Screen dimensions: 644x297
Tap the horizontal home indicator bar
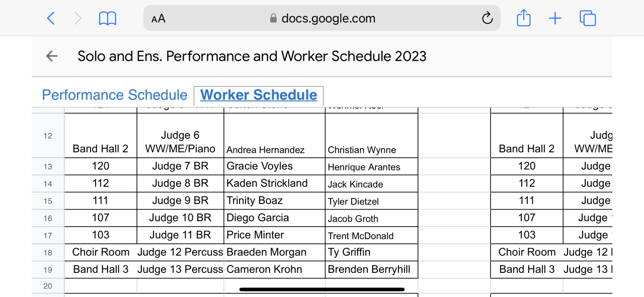coord(322,289)
